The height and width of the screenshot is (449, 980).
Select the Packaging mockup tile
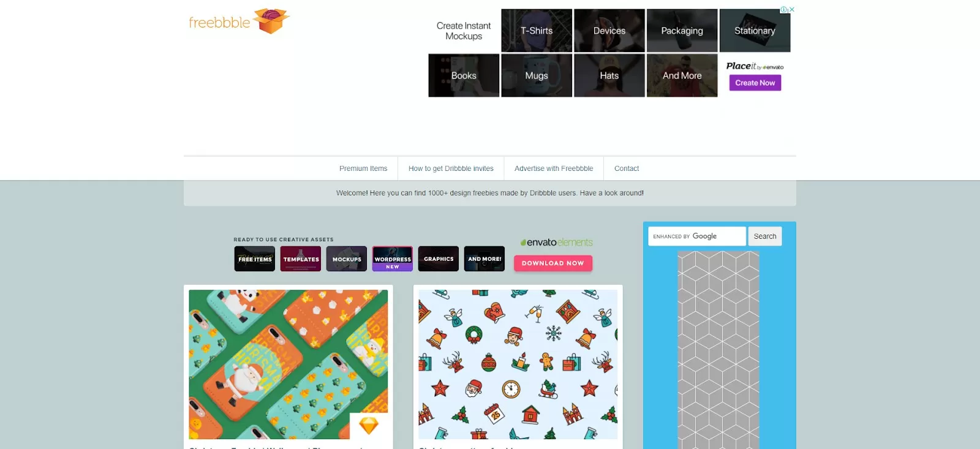tap(682, 31)
